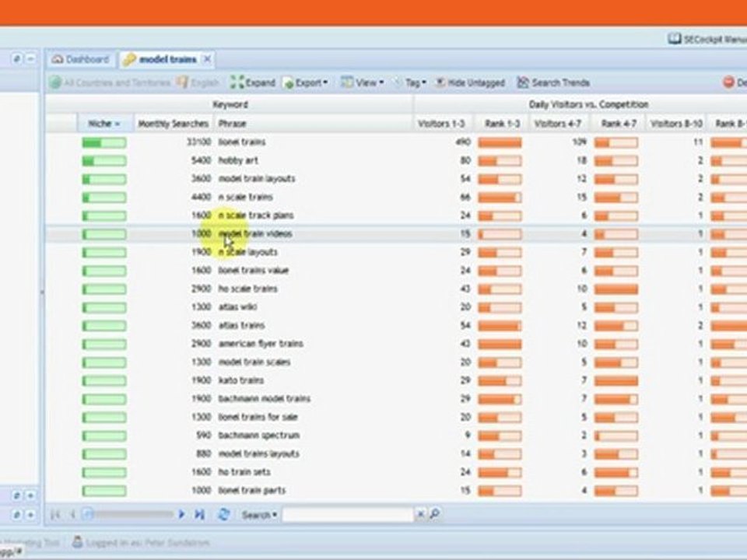Focus the keyword search input field
This screenshot has width=747, height=560.
[348, 515]
